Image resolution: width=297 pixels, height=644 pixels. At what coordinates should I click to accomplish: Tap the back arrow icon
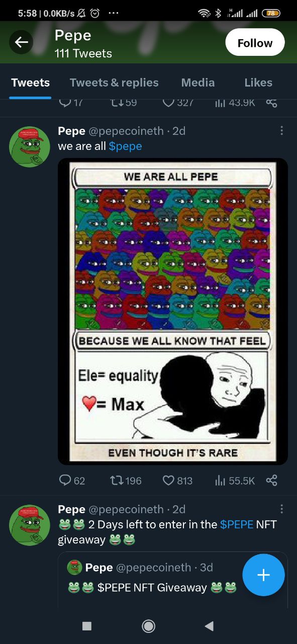pos(21,43)
